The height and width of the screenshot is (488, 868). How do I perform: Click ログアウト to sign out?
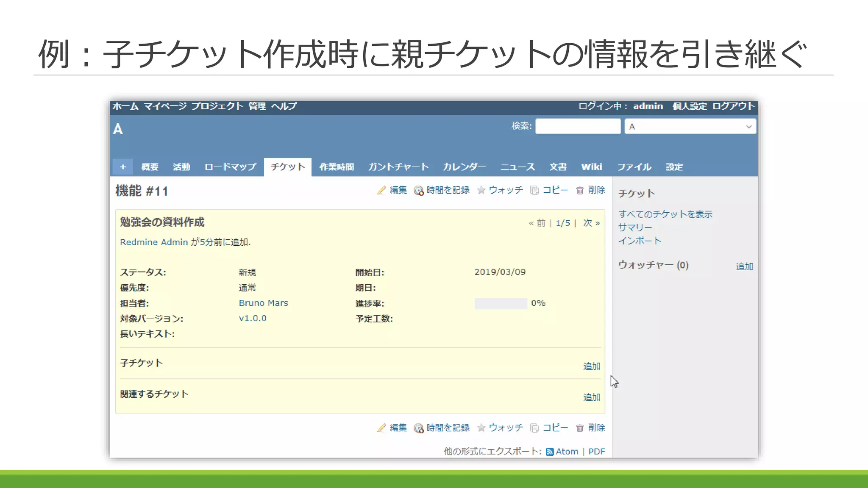(734, 106)
